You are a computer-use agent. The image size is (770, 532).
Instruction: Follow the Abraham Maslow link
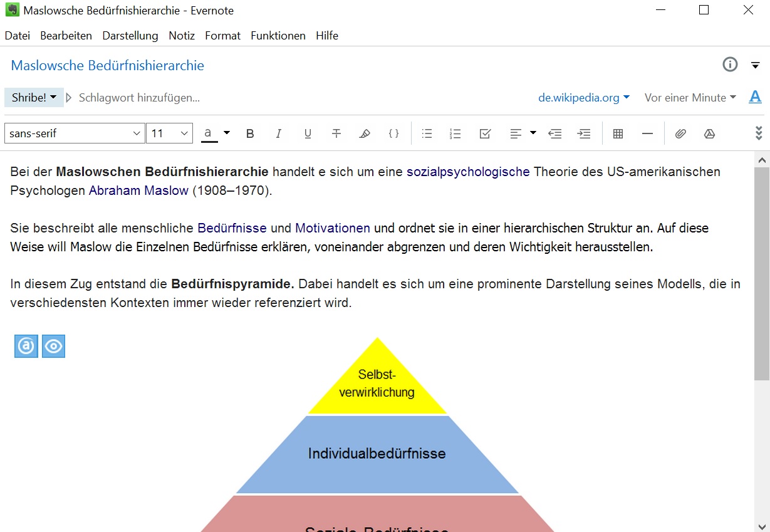pyautogui.click(x=138, y=190)
